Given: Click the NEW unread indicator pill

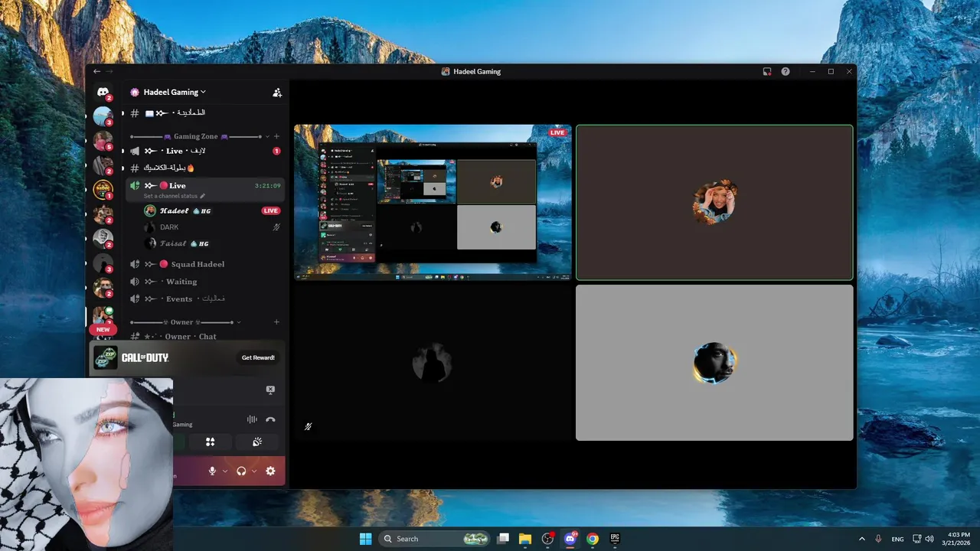Looking at the screenshot, I should [103, 330].
